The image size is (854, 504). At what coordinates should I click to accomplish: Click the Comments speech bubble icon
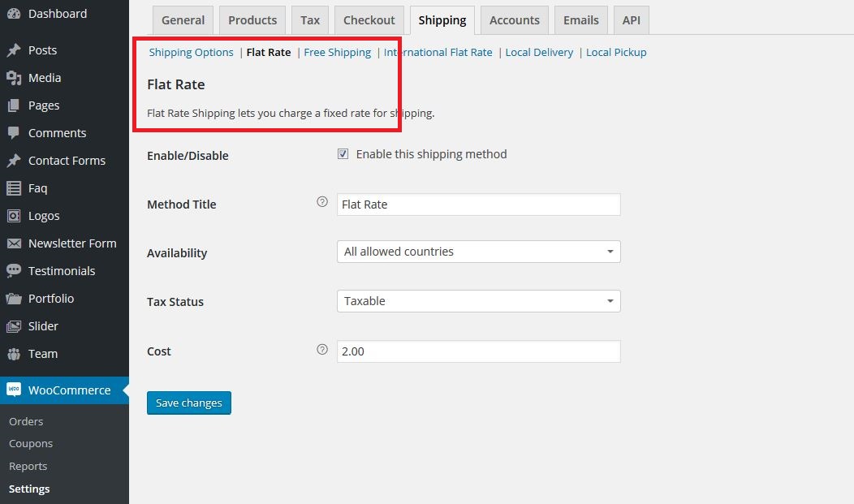tap(14, 133)
